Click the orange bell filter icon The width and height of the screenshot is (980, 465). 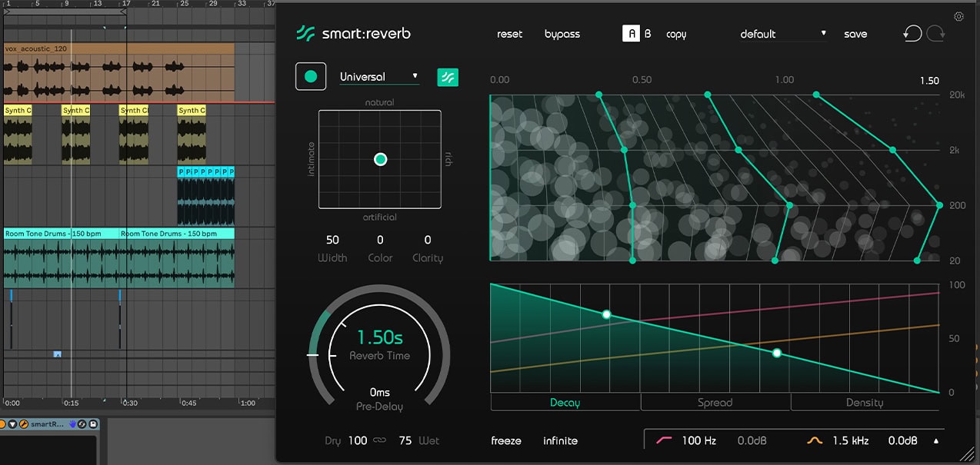tap(815, 440)
